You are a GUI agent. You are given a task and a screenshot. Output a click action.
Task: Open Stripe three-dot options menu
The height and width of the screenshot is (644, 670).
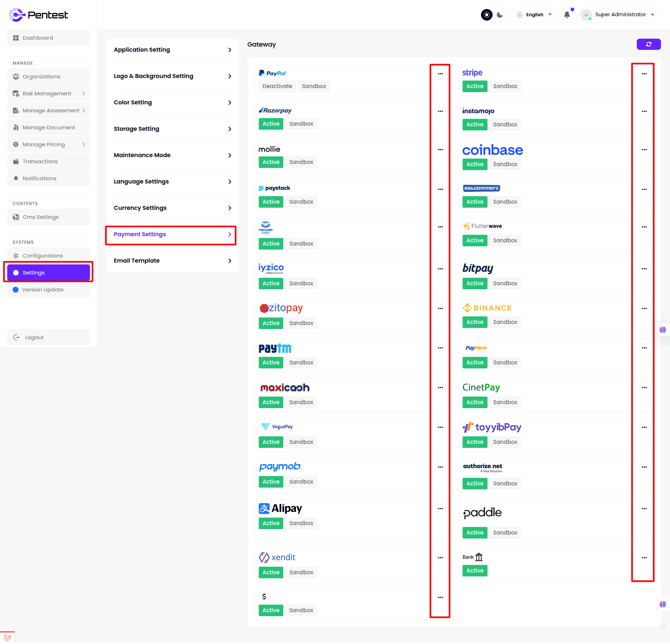pos(644,74)
